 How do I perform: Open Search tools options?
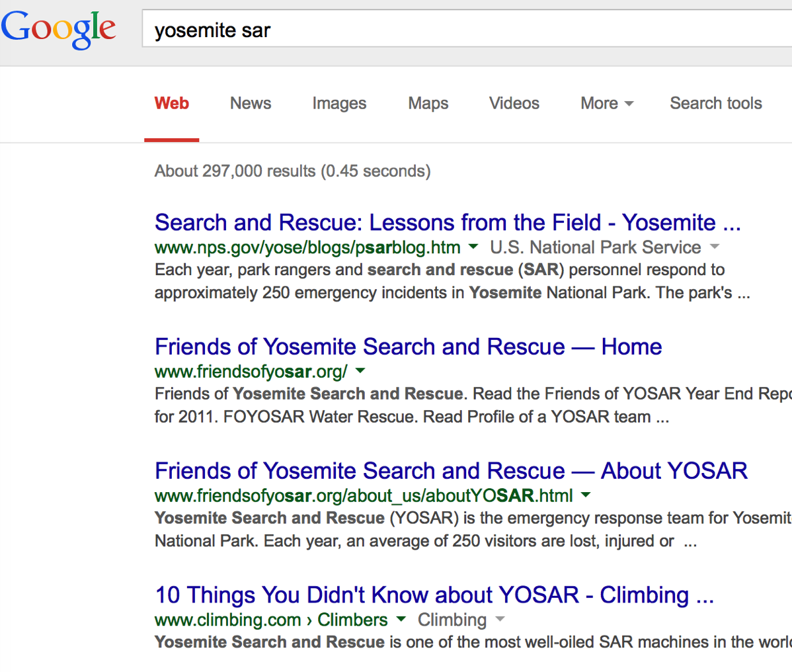(716, 103)
